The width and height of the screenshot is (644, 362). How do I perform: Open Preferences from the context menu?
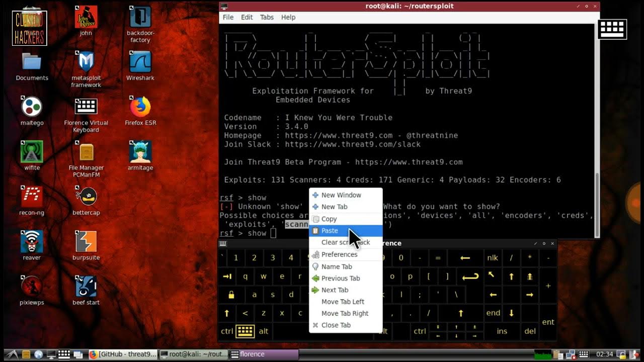point(346,254)
